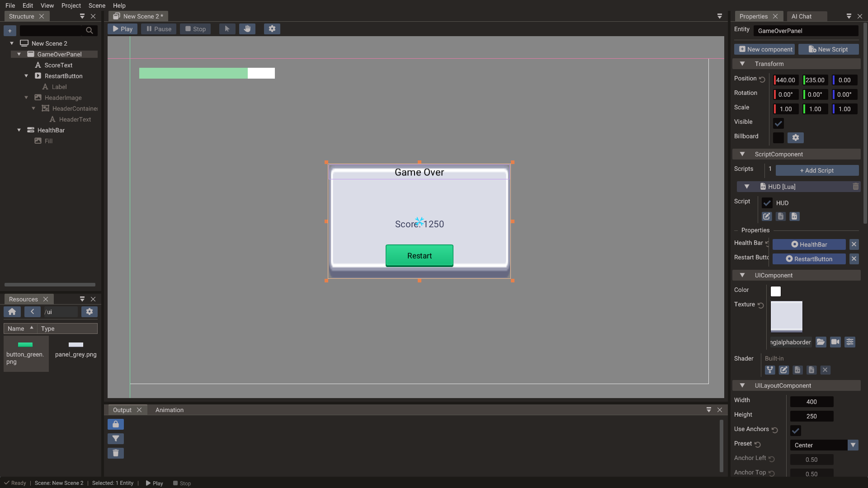Browse for texture with folder icon
The width and height of the screenshot is (868, 488).
821,342
